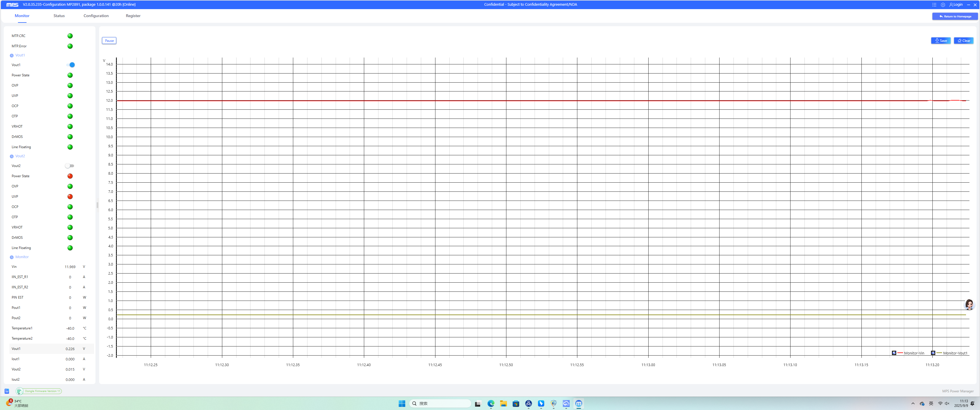Click the side panel splitter handle
The width and height of the screenshot is (980, 410).
[97, 205]
